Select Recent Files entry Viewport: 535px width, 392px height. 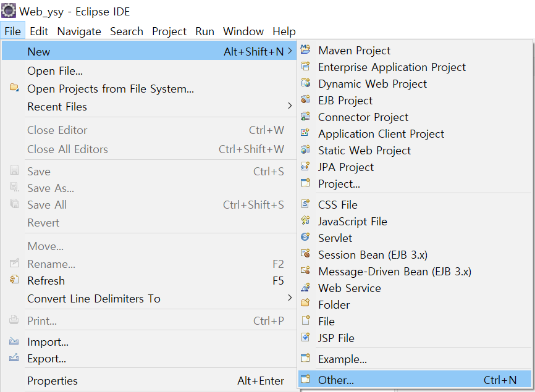point(150,107)
